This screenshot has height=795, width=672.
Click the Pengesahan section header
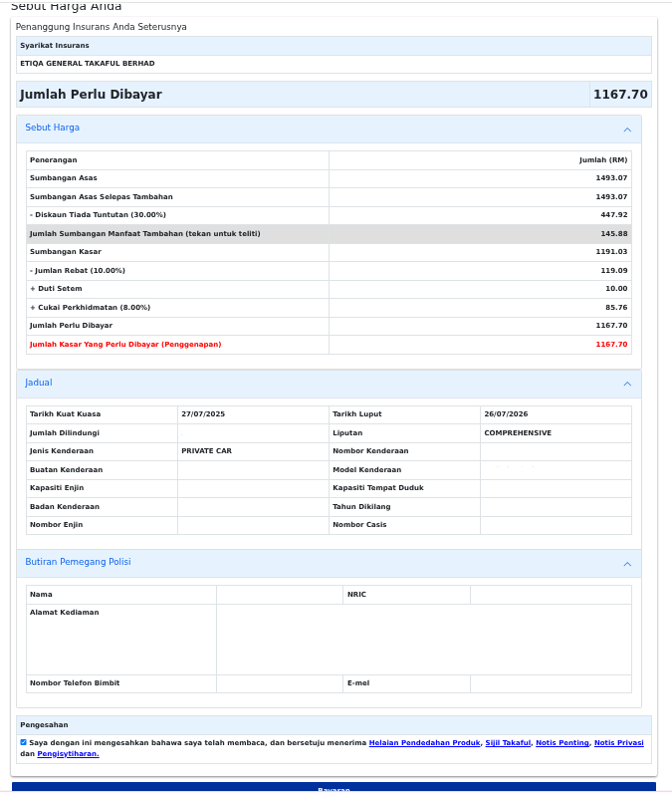click(44, 725)
